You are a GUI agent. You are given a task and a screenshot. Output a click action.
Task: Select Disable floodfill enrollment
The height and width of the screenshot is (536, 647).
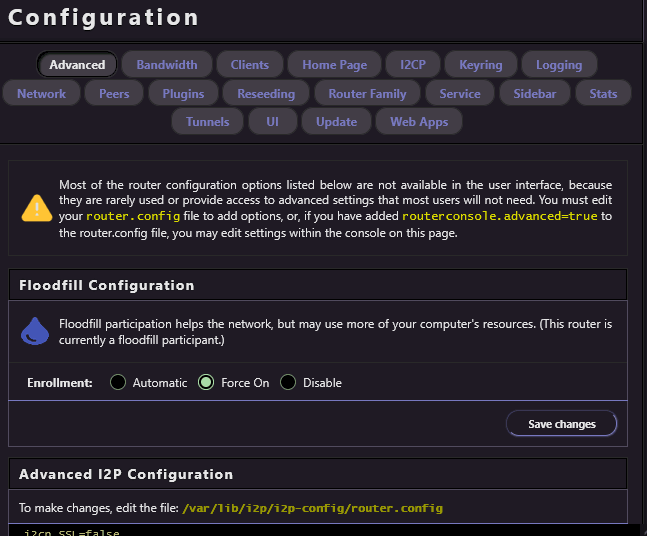point(288,383)
